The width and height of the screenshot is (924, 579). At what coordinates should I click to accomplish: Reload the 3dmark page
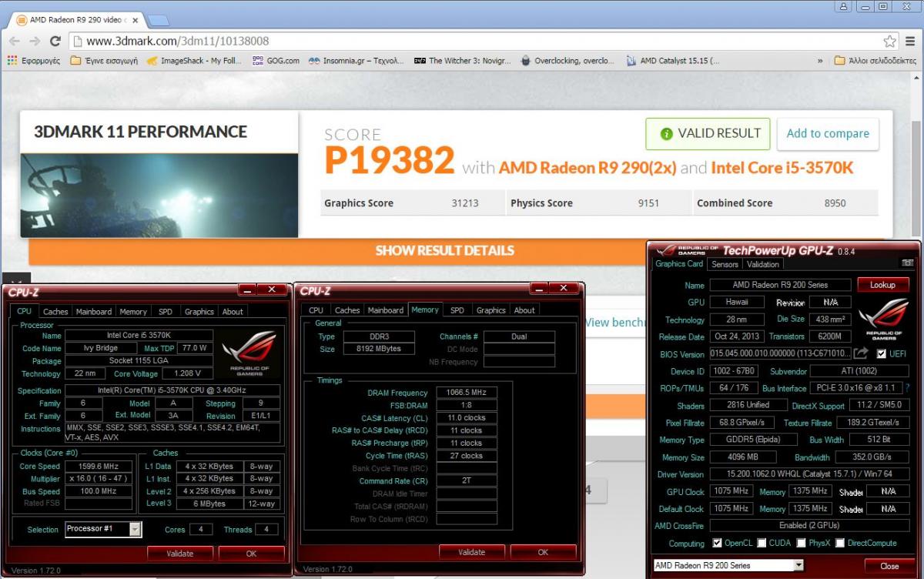(x=55, y=41)
